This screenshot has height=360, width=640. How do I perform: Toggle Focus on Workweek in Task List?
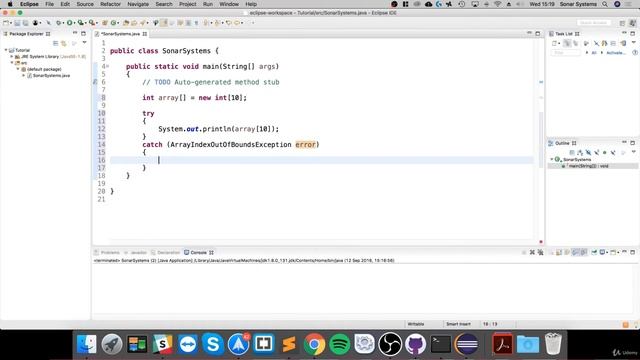pyautogui.click(x=586, y=43)
